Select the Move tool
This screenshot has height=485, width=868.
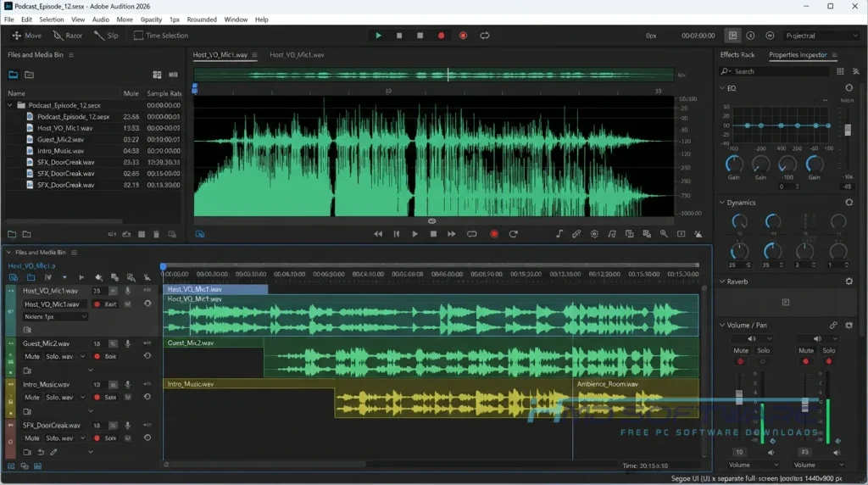pos(26,36)
